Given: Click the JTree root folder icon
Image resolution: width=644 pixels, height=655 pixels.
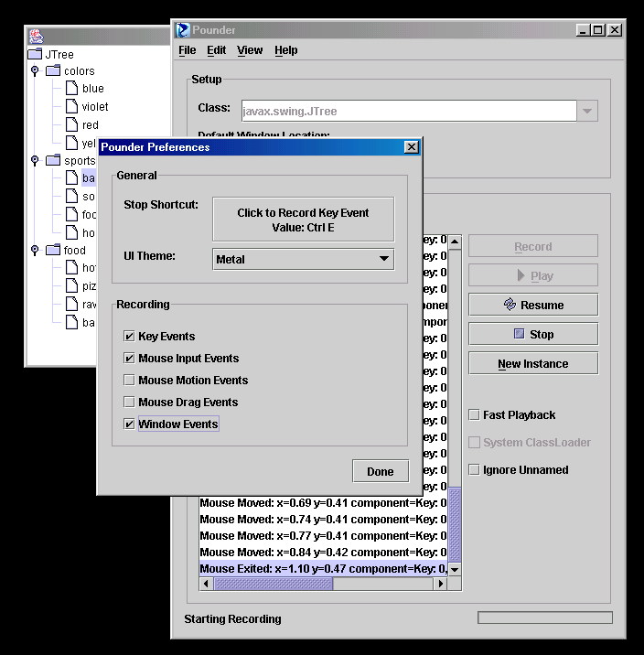Looking at the screenshot, I should [x=35, y=54].
